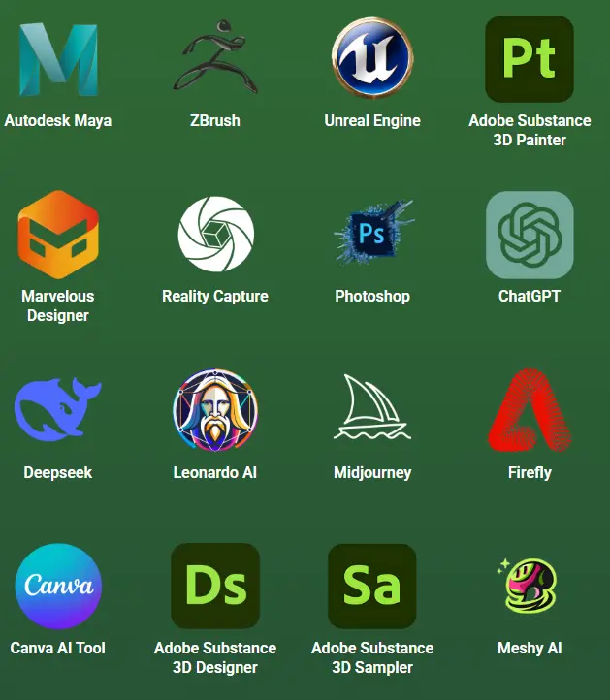Click the "Reality Capture" text label

tap(215, 296)
